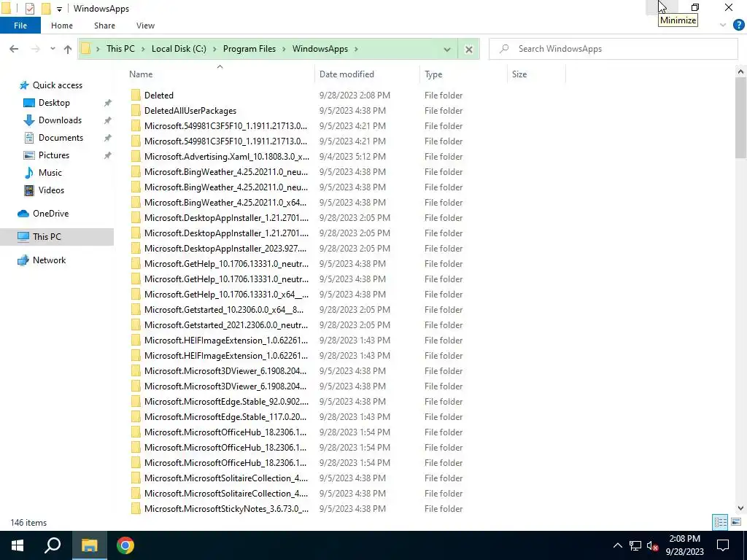Open Desktop in the navigation pane

point(54,103)
